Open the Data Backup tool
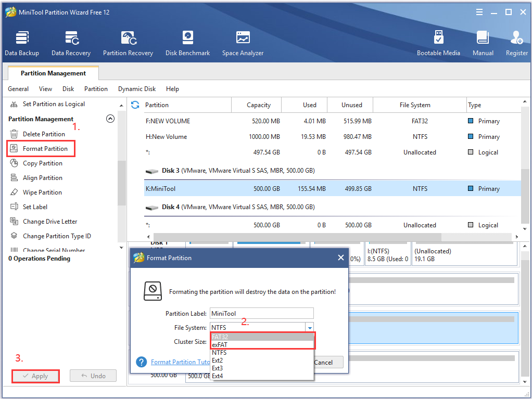Image resolution: width=532 pixels, height=399 pixels. click(x=22, y=42)
